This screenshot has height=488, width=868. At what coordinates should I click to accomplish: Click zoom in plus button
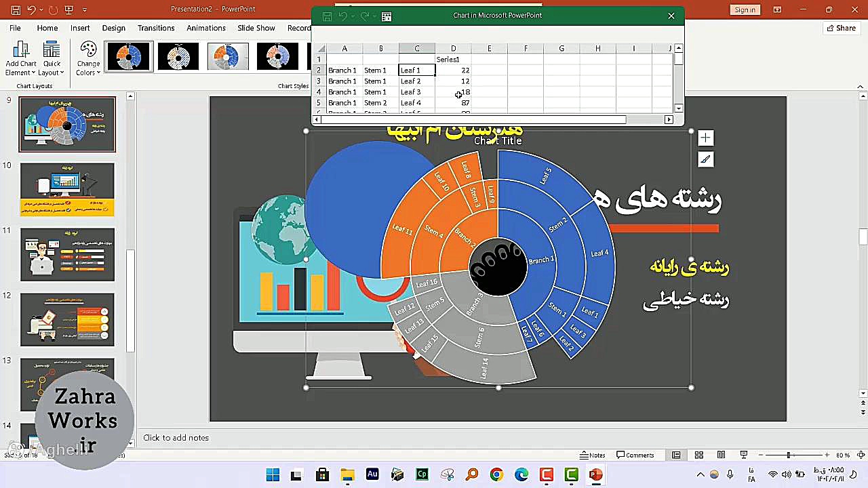pos(827,455)
